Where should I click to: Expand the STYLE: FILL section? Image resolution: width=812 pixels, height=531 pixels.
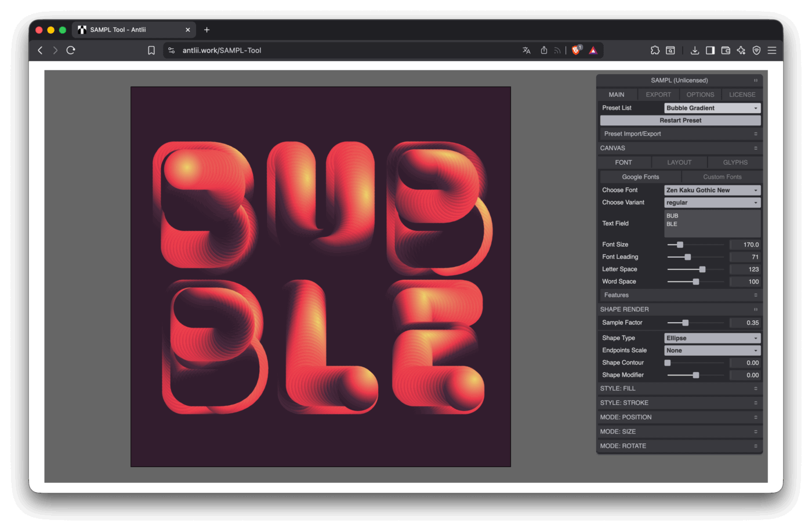tap(679, 389)
